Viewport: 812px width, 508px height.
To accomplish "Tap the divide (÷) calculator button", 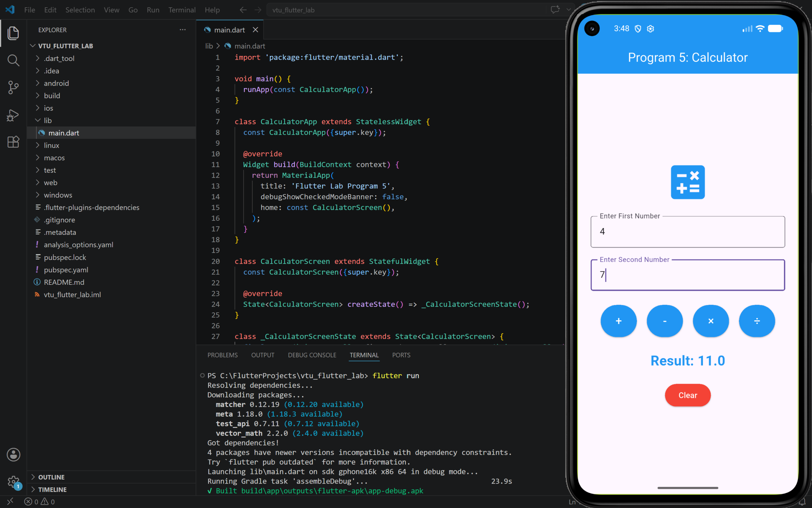I will pos(757,321).
